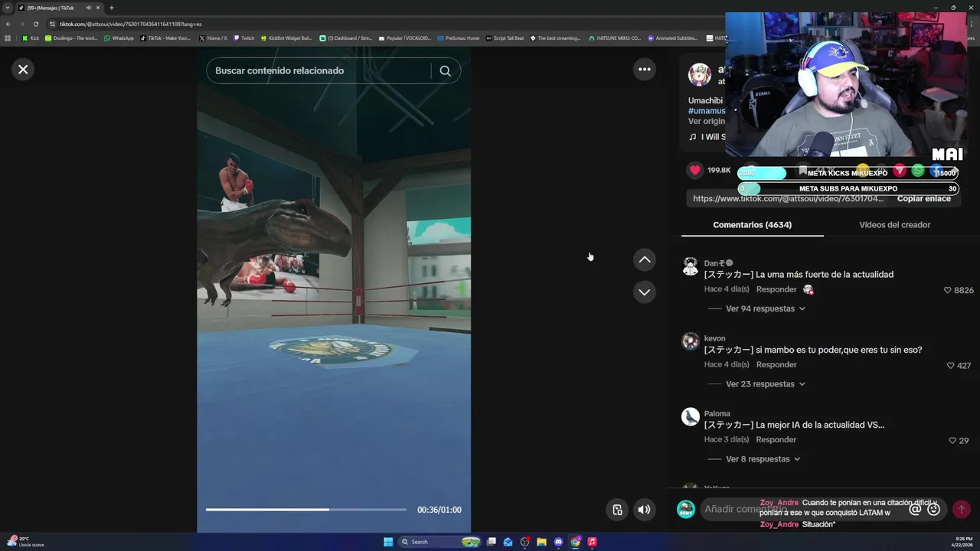Image resolution: width=980 pixels, height=551 pixels.
Task: Open kevon's commenter avatar
Action: (x=691, y=341)
